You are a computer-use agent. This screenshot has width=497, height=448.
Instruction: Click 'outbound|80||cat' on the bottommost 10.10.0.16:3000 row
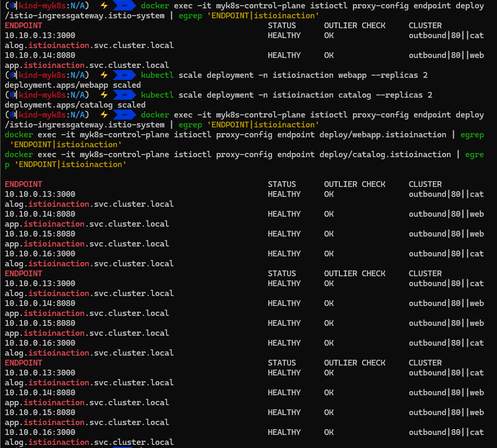point(446,432)
